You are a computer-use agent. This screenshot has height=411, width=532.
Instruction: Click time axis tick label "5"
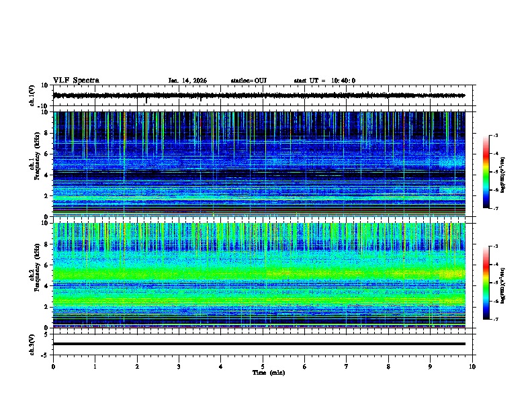click(263, 367)
